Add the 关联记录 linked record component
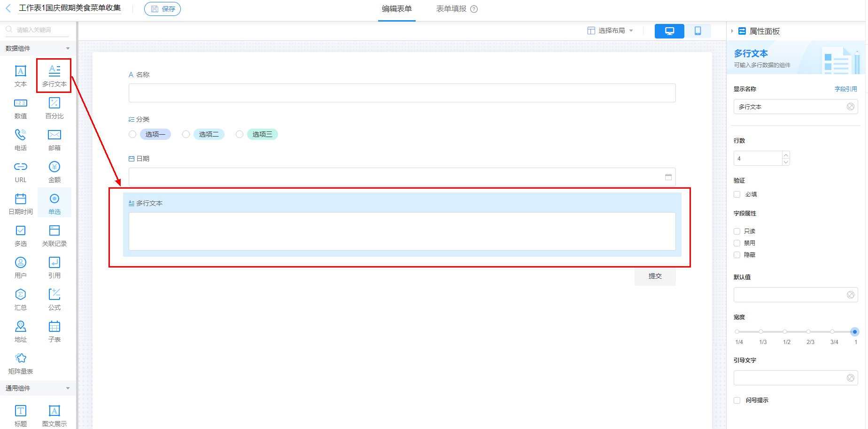Screen dimensions: 868x429 54,236
